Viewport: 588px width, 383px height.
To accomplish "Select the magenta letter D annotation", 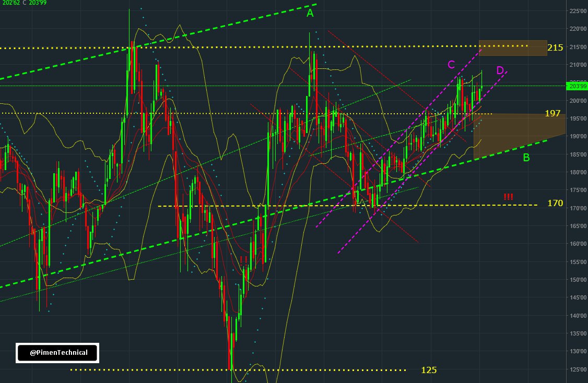I will (500, 70).
